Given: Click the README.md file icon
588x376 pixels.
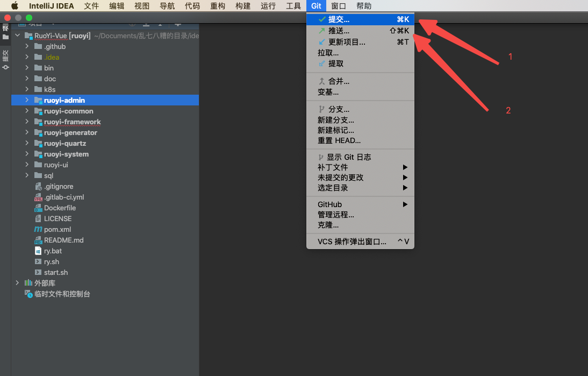Looking at the screenshot, I should click(x=38, y=240).
